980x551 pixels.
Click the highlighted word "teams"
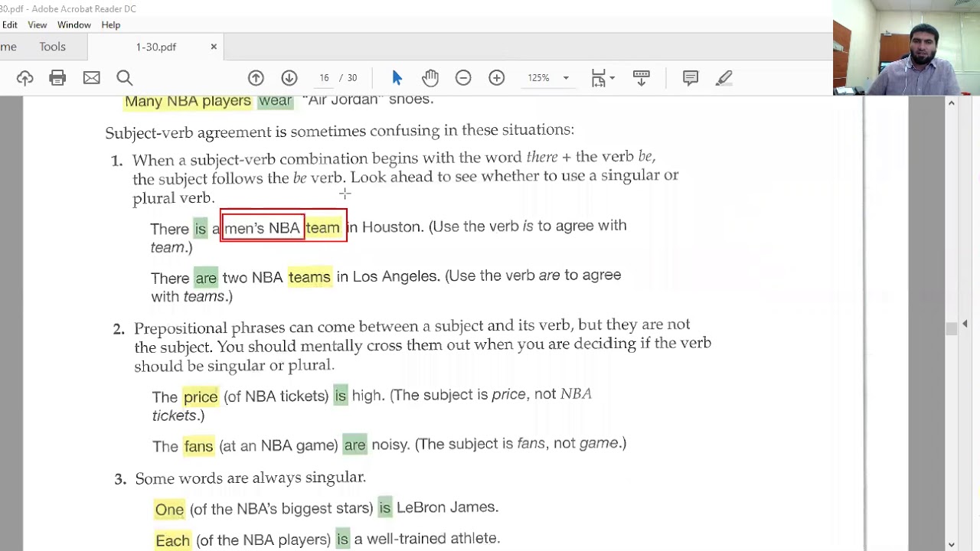(309, 277)
